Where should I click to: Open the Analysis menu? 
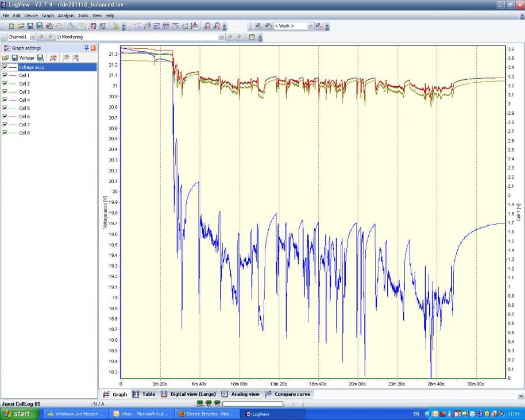coord(65,16)
